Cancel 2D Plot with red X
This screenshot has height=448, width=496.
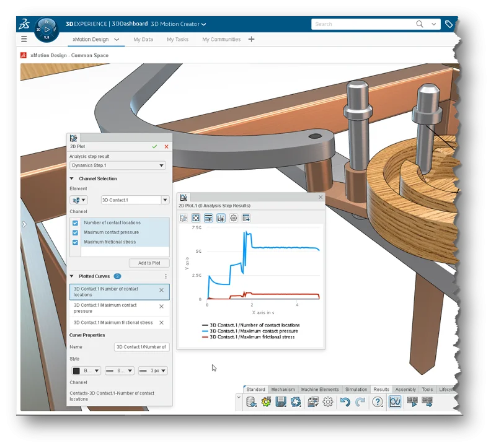pyautogui.click(x=166, y=147)
